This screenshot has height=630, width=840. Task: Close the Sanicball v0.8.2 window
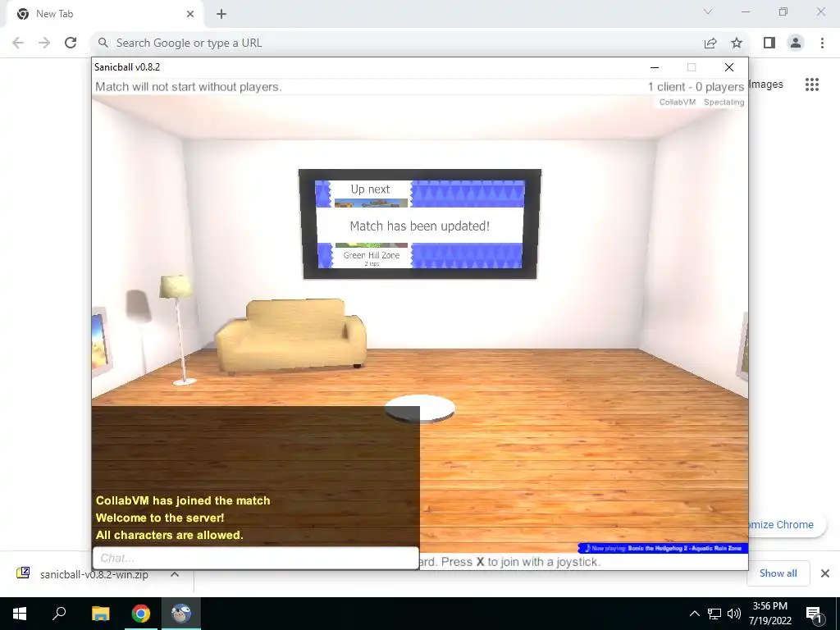729,67
